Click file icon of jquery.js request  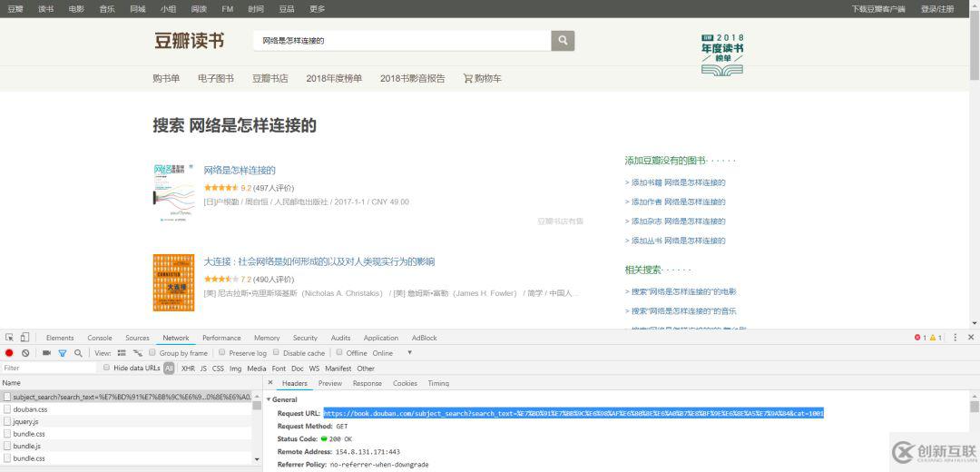pyautogui.click(x=7, y=421)
